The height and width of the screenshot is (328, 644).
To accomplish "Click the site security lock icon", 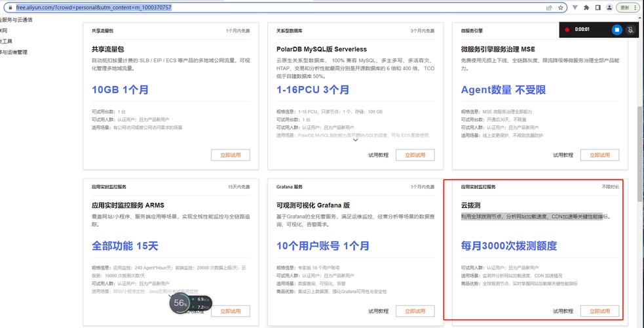I will (11, 7).
